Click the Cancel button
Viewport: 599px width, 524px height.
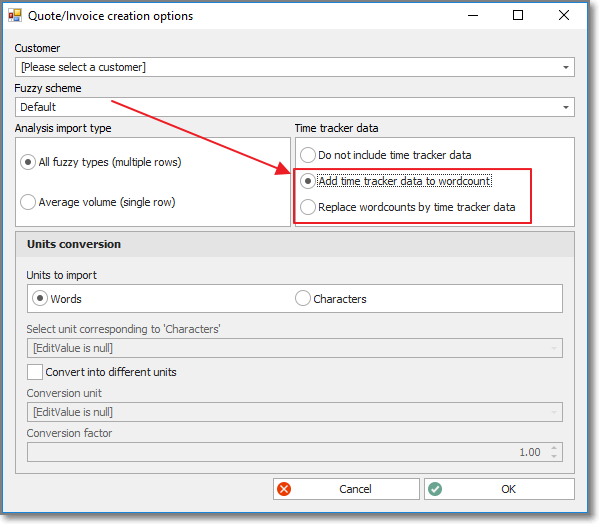coord(346,489)
